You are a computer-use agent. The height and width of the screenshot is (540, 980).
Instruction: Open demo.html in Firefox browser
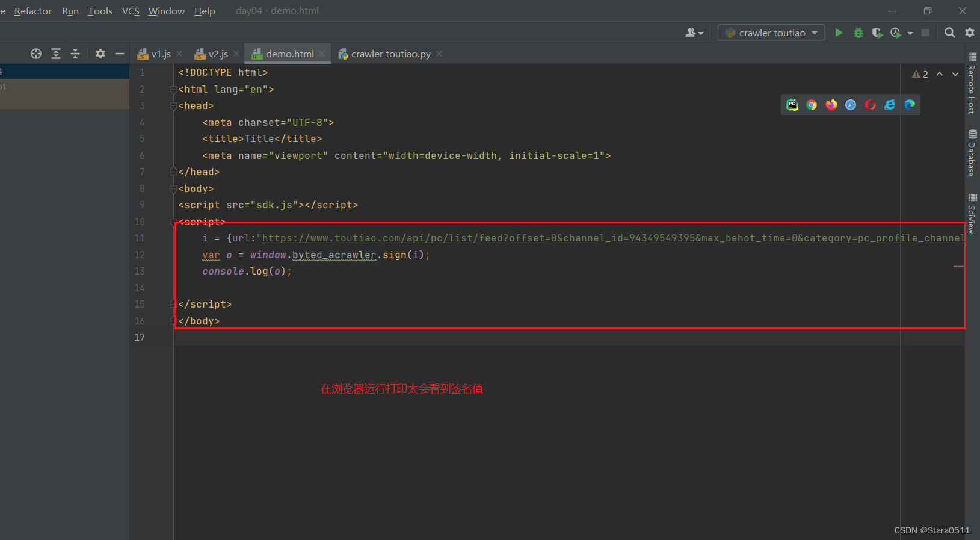pos(831,105)
